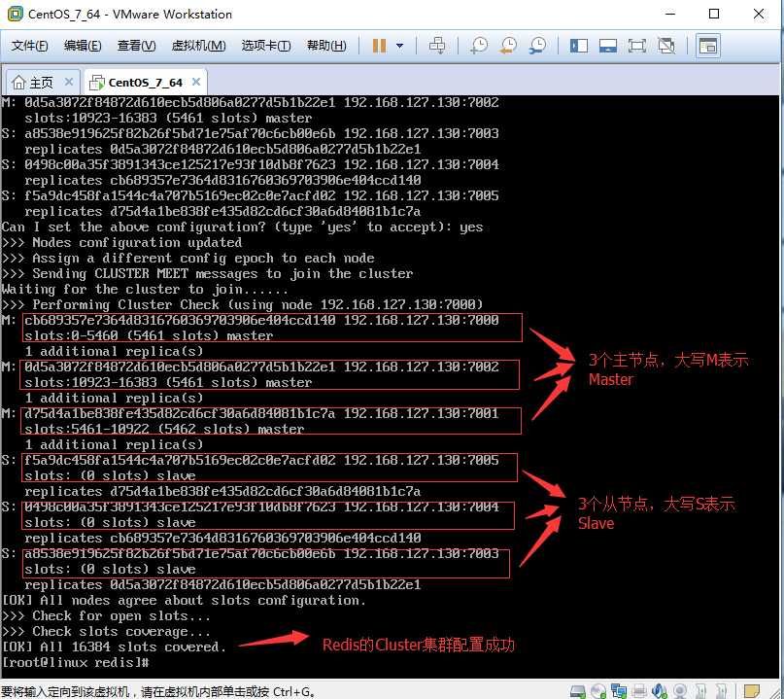Click 'slots:0-5460 (5461 slots) master' text
The width and height of the screenshot is (784, 699).
point(149,335)
